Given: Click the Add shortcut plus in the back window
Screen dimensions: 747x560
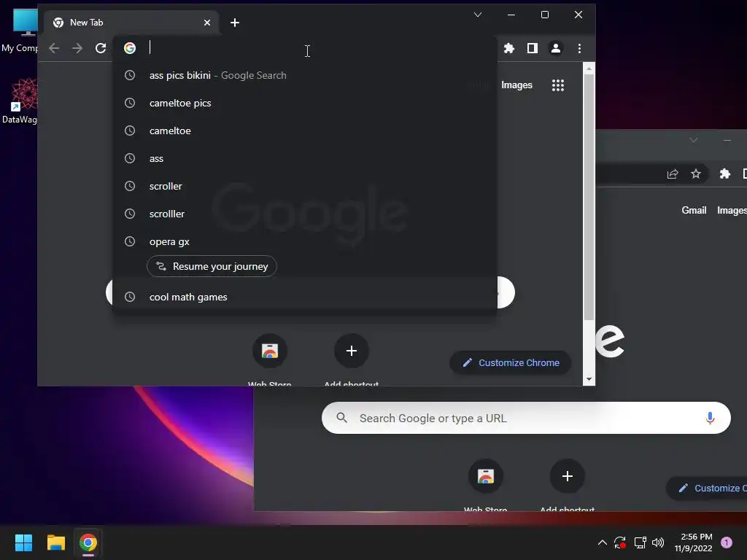Looking at the screenshot, I should tap(567, 476).
